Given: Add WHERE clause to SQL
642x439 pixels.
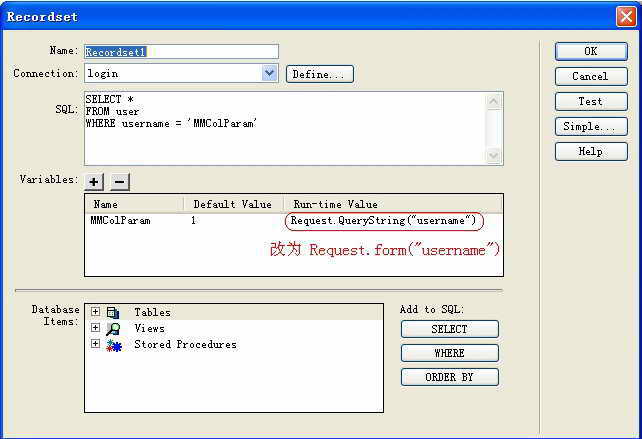Looking at the screenshot, I should [x=449, y=353].
